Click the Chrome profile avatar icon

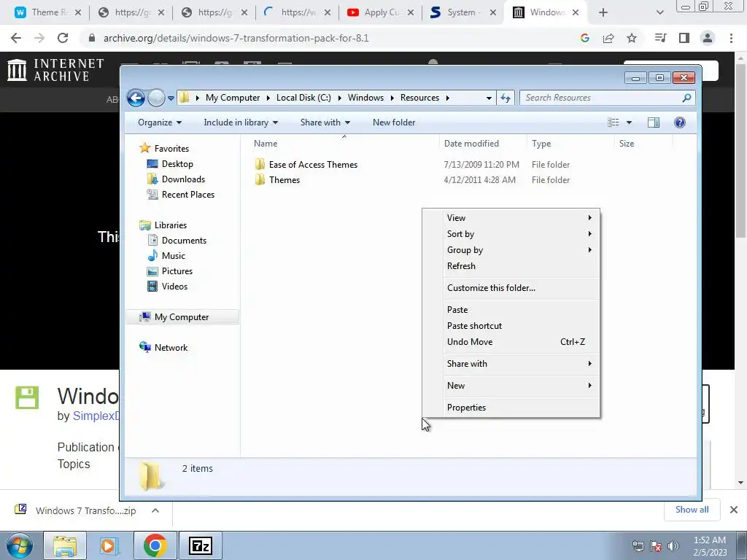coord(708,38)
